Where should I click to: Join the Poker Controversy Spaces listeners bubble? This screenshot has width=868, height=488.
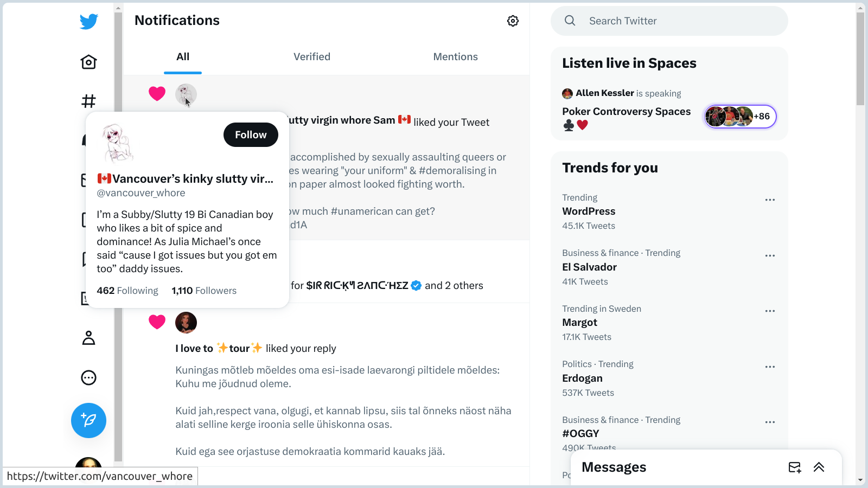point(740,117)
